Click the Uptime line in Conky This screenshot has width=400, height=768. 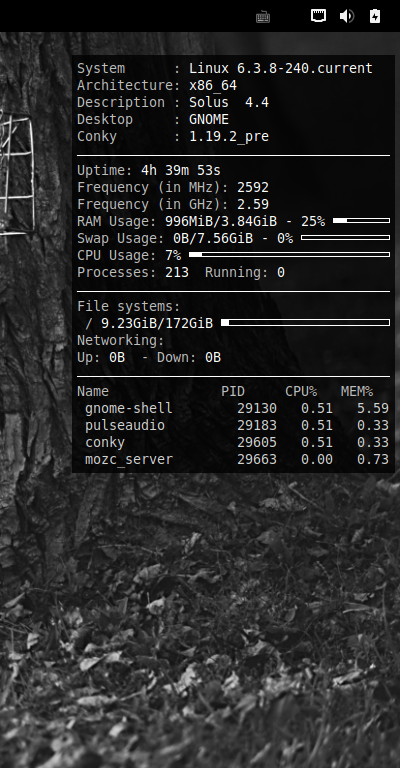click(149, 170)
